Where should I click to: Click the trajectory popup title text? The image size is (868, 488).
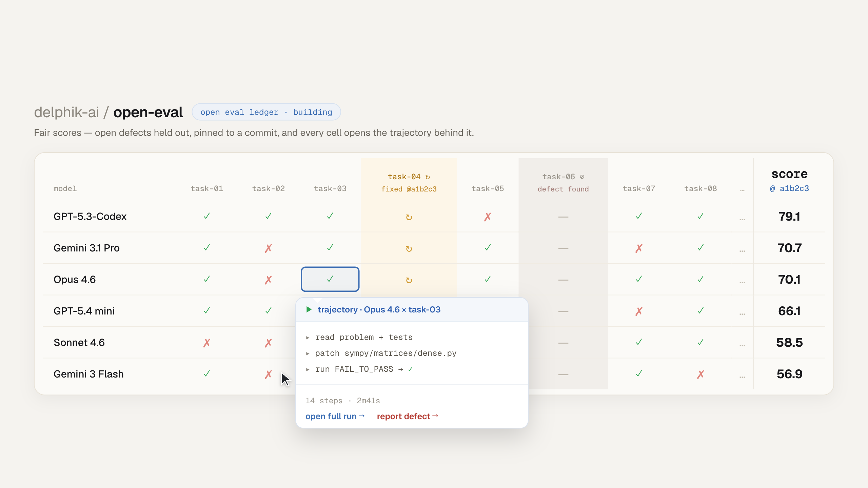[x=379, y=309]
